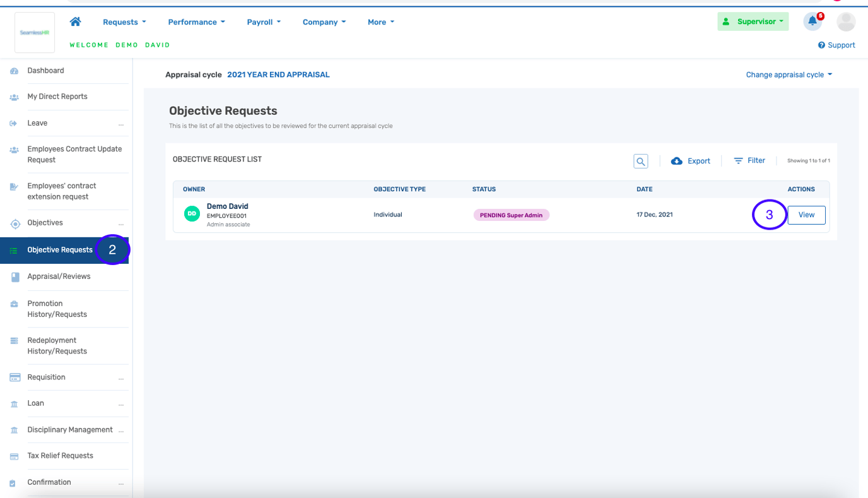Click the SeamlessHR logo
The image size is (868, 498).
[34, 32]
